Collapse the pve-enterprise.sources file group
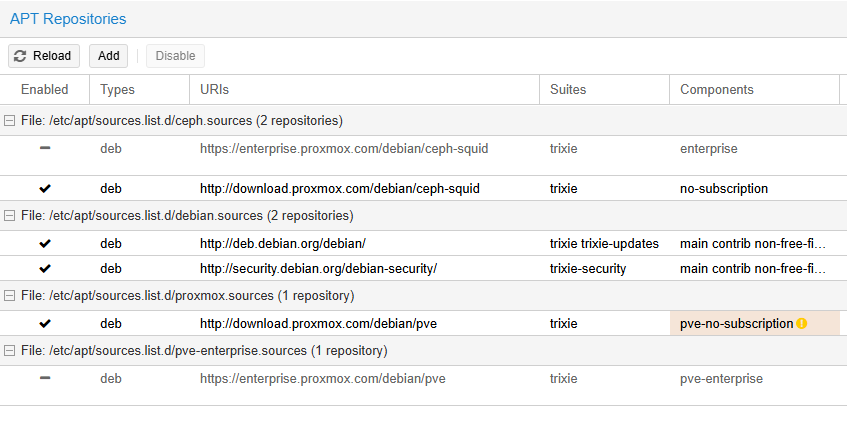847x430 pixels. 9,351
